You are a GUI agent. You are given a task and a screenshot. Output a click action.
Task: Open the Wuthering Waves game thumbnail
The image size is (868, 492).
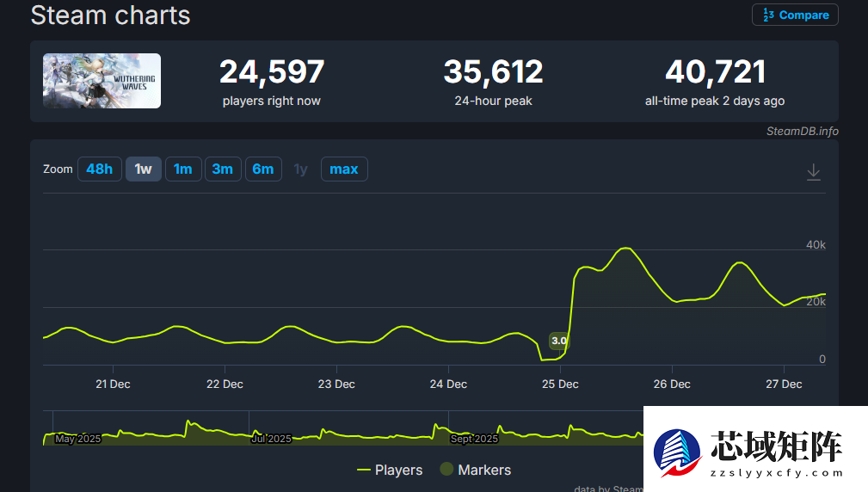click(102, 81)
